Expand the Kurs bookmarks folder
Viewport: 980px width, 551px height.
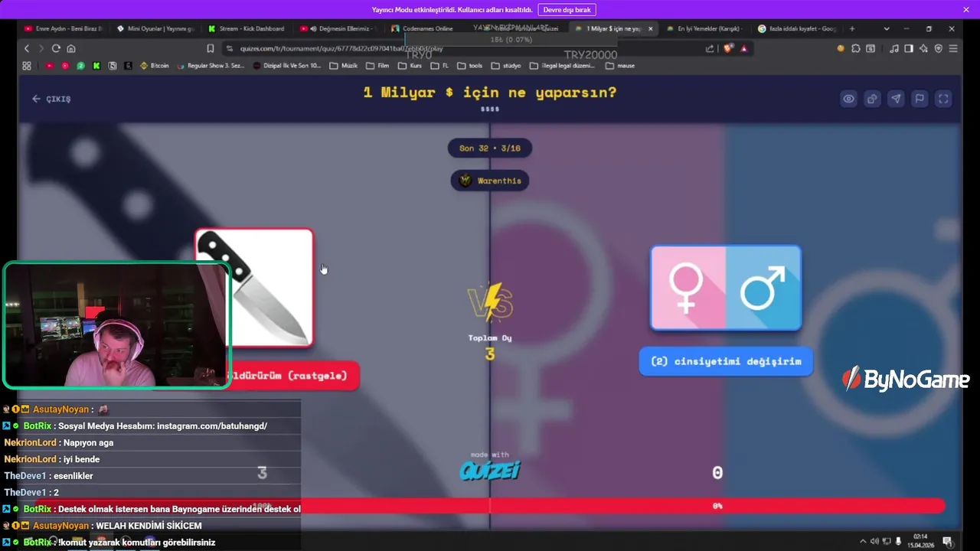tap(410, 66)
